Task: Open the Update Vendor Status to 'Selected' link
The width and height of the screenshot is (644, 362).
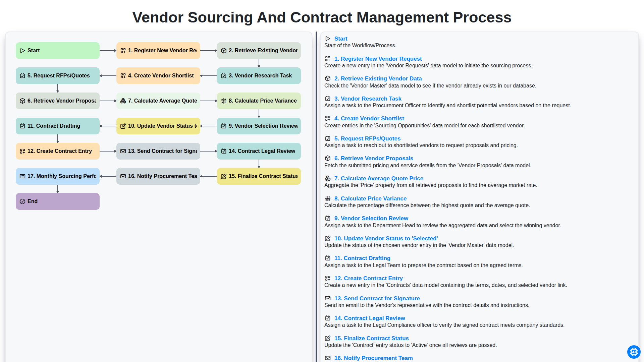Action: point(386,238)
